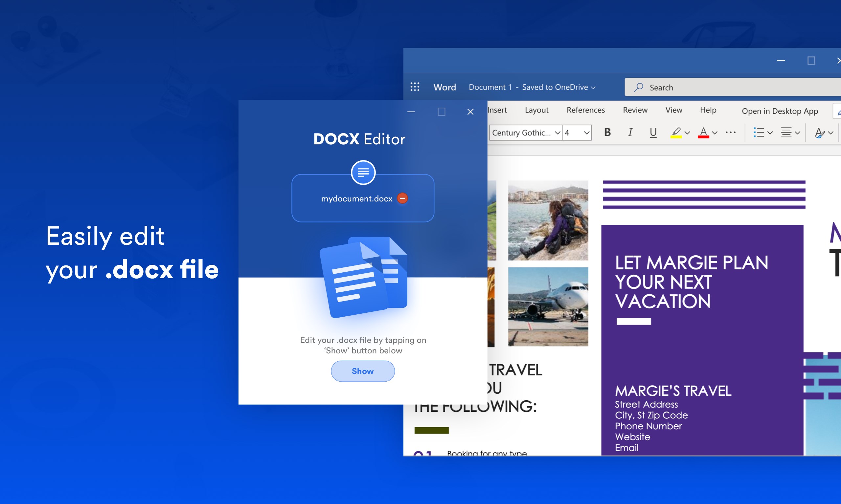Toggle text alignment options

(x=787, y=132)
